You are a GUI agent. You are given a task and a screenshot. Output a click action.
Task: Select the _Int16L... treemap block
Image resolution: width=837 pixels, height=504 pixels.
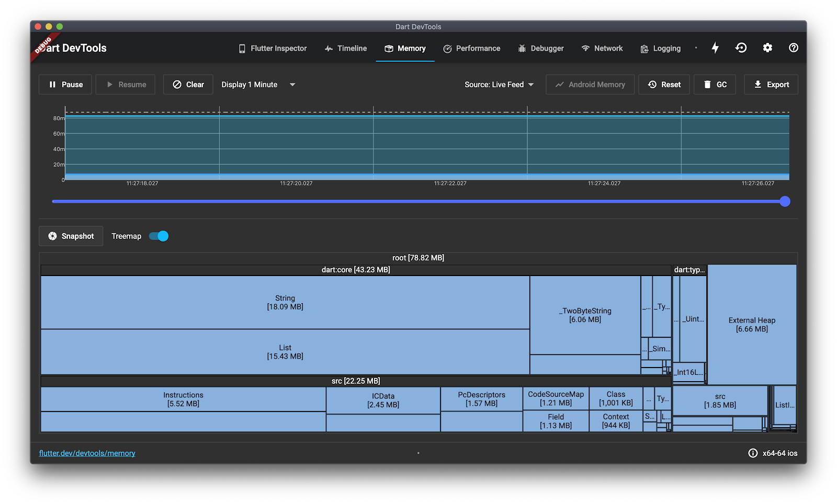pos(688,372)
